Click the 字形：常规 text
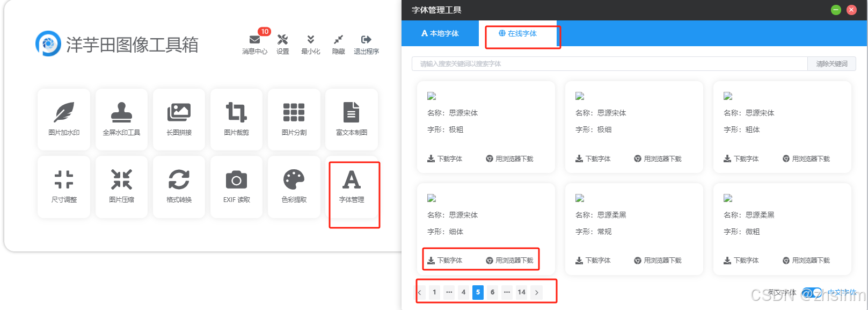 [593, 232]
